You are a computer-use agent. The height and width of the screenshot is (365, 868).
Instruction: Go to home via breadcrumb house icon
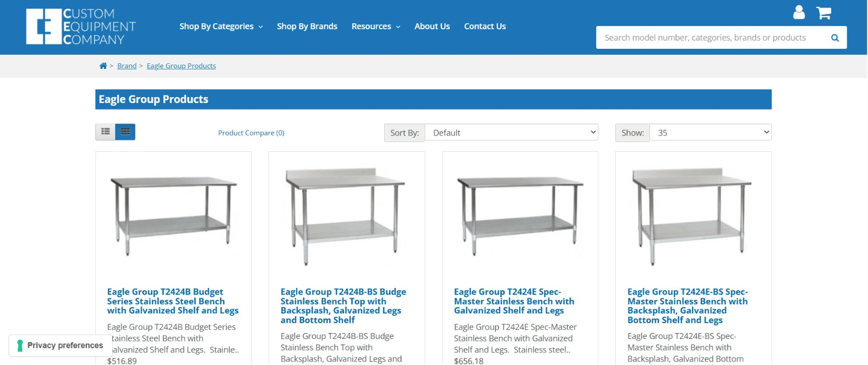pyautogui.click(x=103, y=66)
